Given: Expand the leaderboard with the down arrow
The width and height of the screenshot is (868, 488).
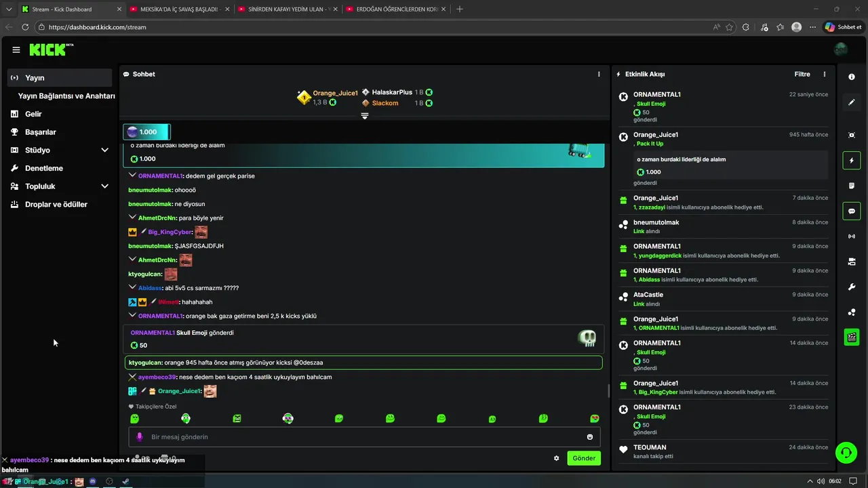Looking at the screenshot, I should pos(365,116).
